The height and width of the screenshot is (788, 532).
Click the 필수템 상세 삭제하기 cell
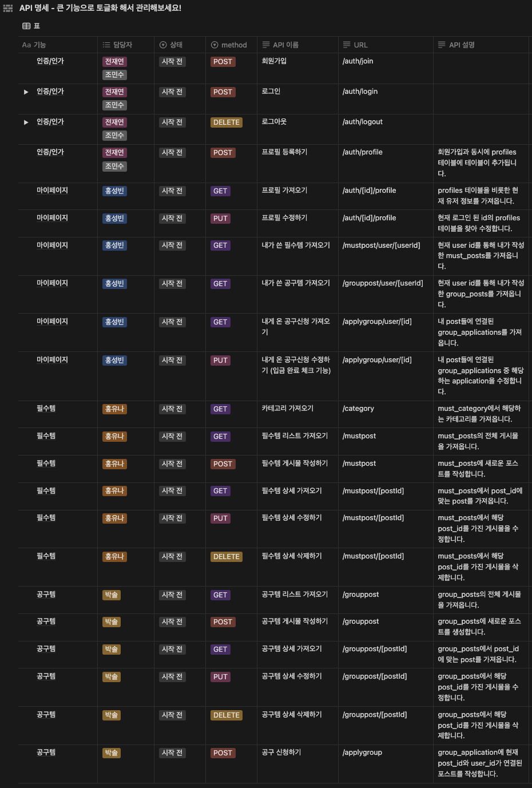coord(297,567)
